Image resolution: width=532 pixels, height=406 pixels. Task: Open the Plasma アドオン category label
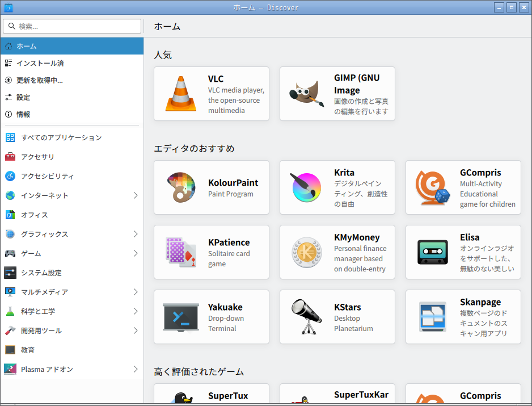tap(47, 369)
